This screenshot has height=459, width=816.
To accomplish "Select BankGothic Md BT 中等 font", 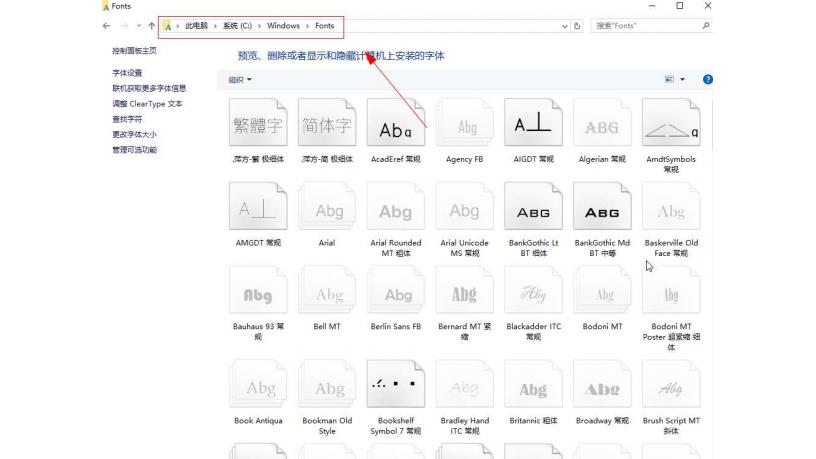I will (602, 206).
